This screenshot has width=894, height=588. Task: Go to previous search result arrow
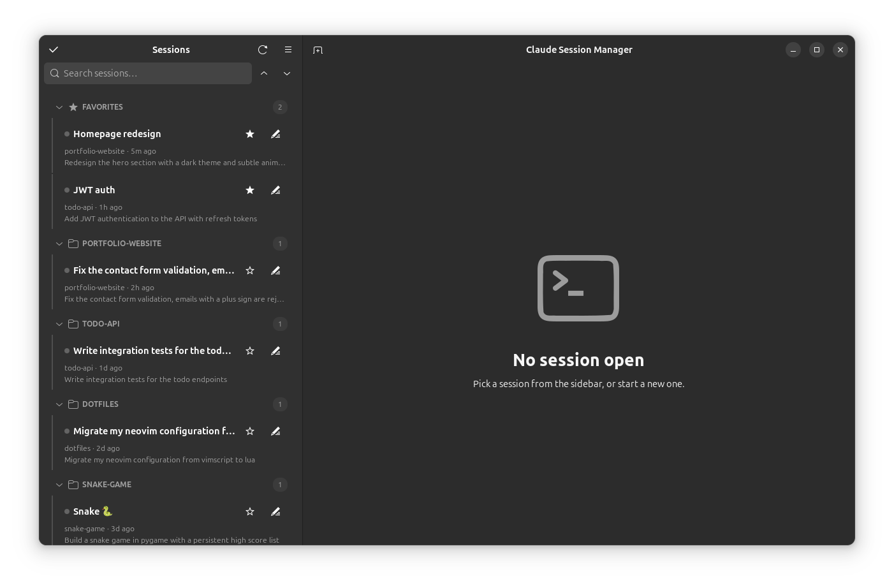264,73
